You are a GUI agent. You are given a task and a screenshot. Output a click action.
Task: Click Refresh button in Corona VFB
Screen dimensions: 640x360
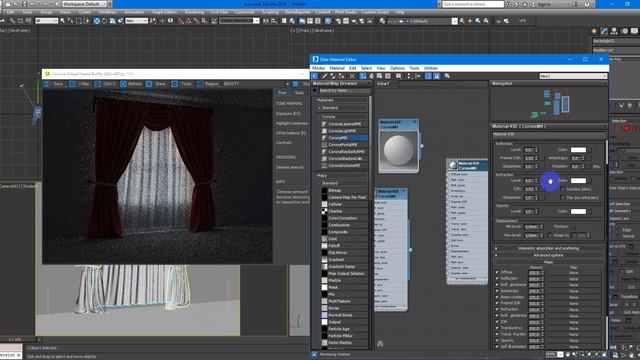(131, 84)
